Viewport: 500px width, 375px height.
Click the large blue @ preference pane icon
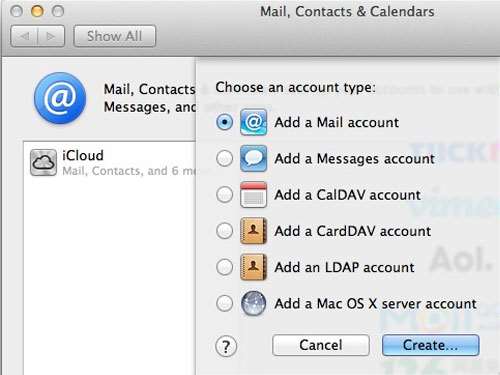[x=60, y=98]
